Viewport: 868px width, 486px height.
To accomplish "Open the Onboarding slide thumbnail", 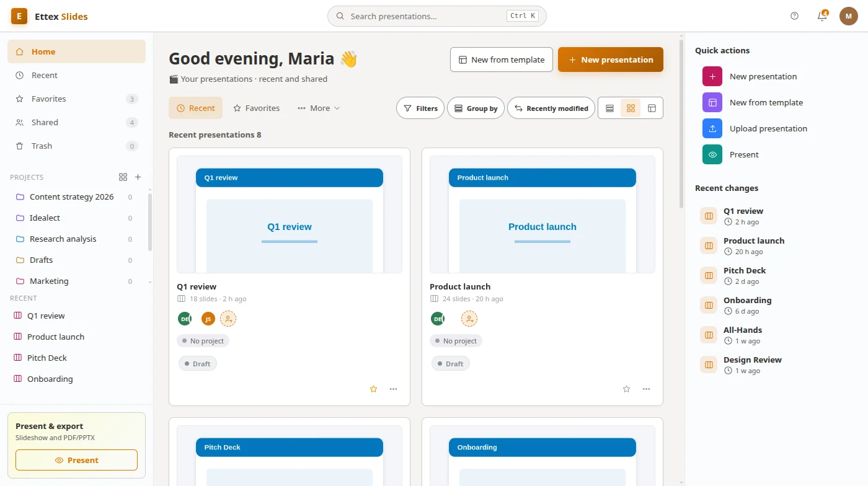I will tap(542, 456).
